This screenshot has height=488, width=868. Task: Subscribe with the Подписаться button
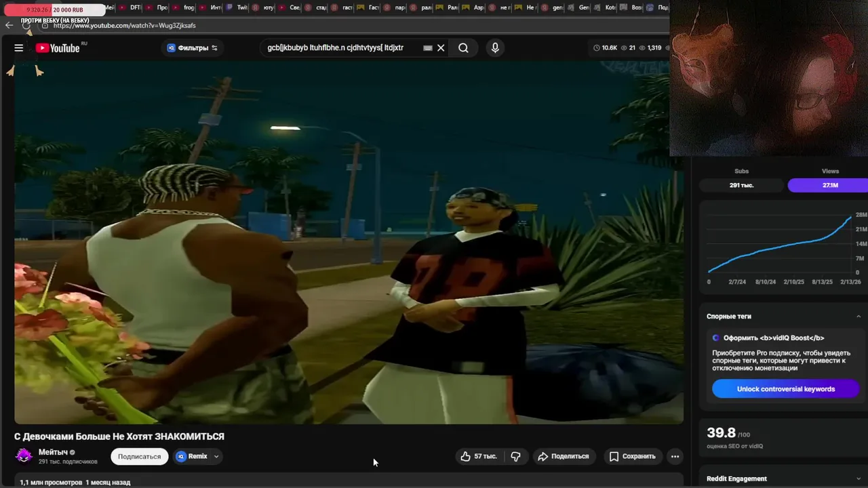pos(139,456)
